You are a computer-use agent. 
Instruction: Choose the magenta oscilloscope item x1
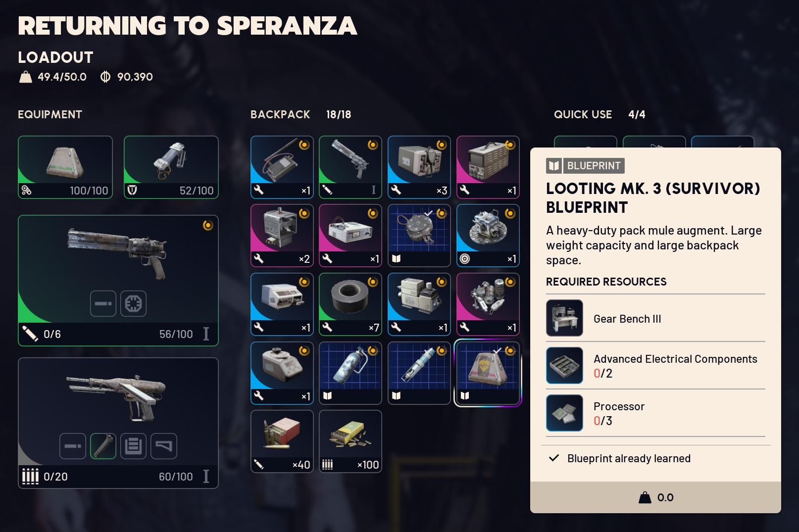(488, 167)
